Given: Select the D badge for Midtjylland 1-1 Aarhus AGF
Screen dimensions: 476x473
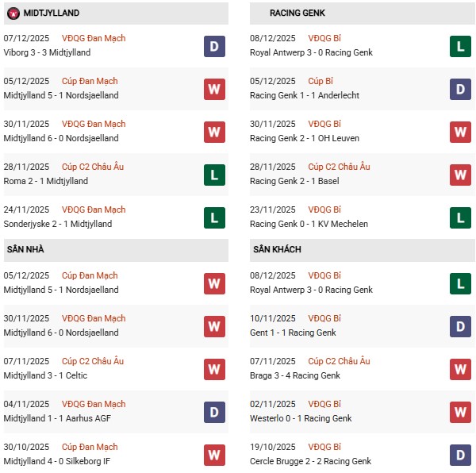Looking at the screenshot, I should [x=214, y=412].
